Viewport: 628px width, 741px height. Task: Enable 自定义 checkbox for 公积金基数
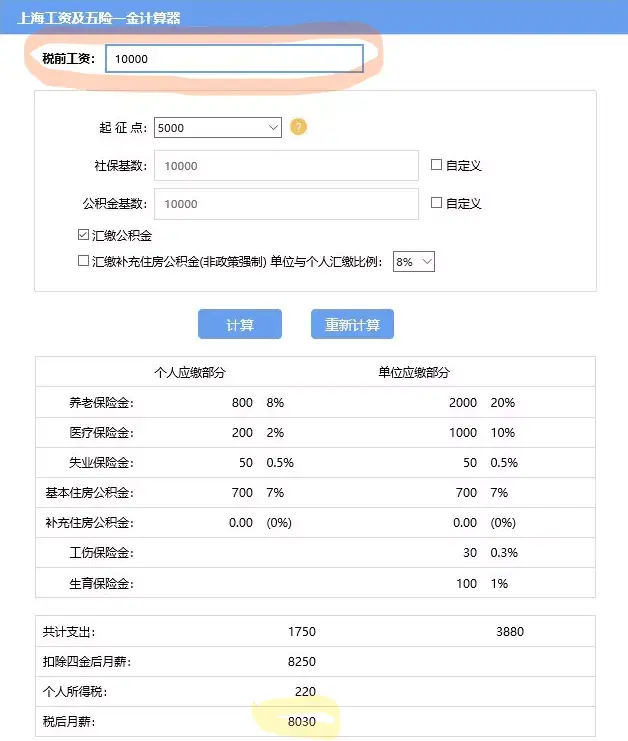click(x=436, y=203)
